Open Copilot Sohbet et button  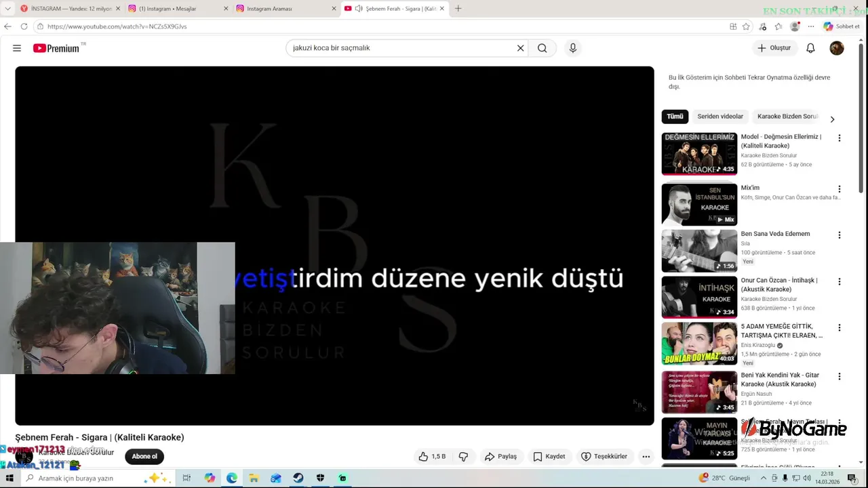[x=842, y=26]
